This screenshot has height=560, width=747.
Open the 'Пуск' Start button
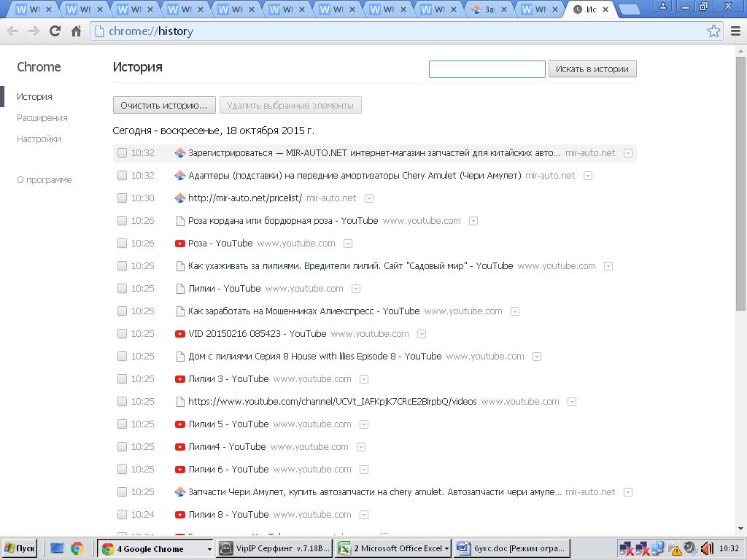click(x=19, y=548)
